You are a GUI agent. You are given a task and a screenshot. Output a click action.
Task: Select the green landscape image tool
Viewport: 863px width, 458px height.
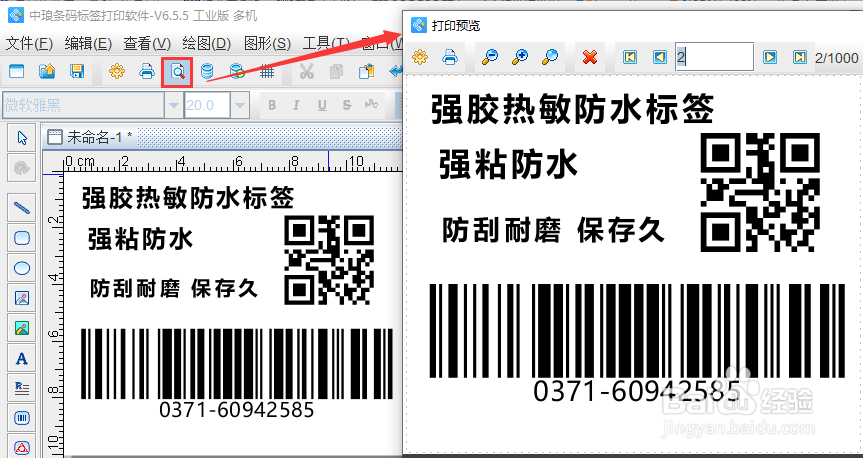(22, 329)
